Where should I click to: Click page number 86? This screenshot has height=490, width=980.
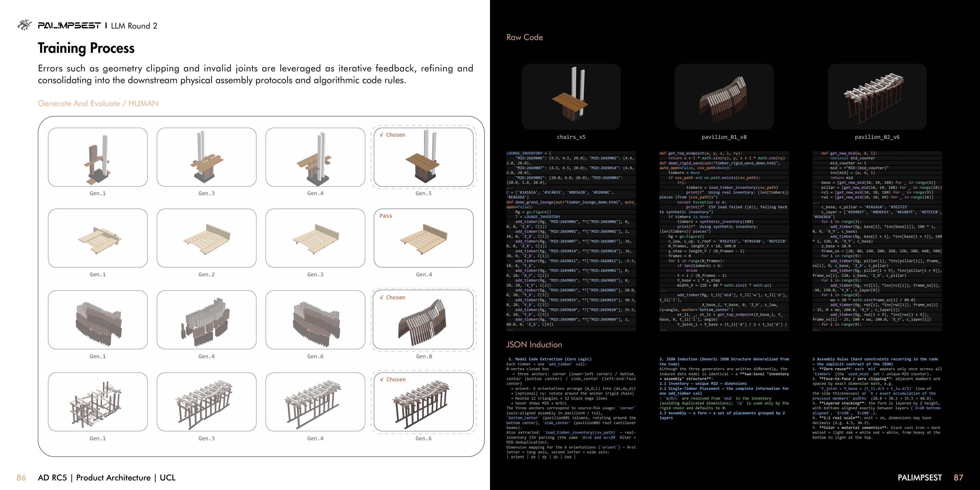click(x=21, y=478)
